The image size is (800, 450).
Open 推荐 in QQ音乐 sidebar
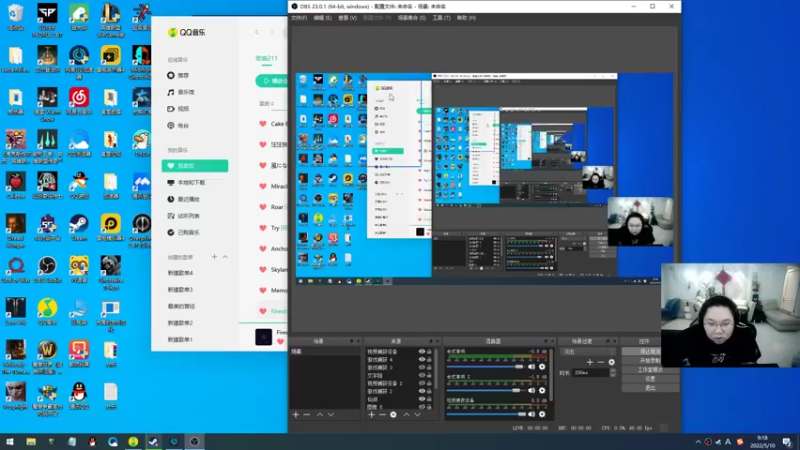point(178,76)
